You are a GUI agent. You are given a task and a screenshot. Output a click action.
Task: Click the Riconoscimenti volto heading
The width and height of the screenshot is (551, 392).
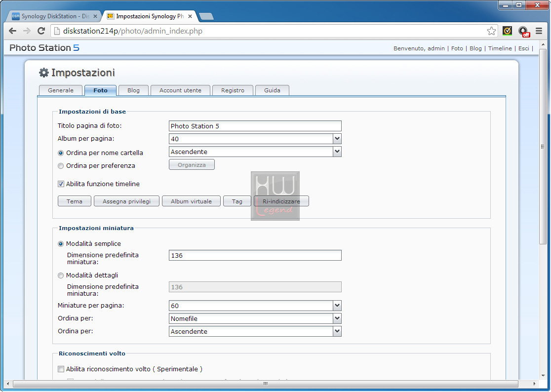pos(92,353)
